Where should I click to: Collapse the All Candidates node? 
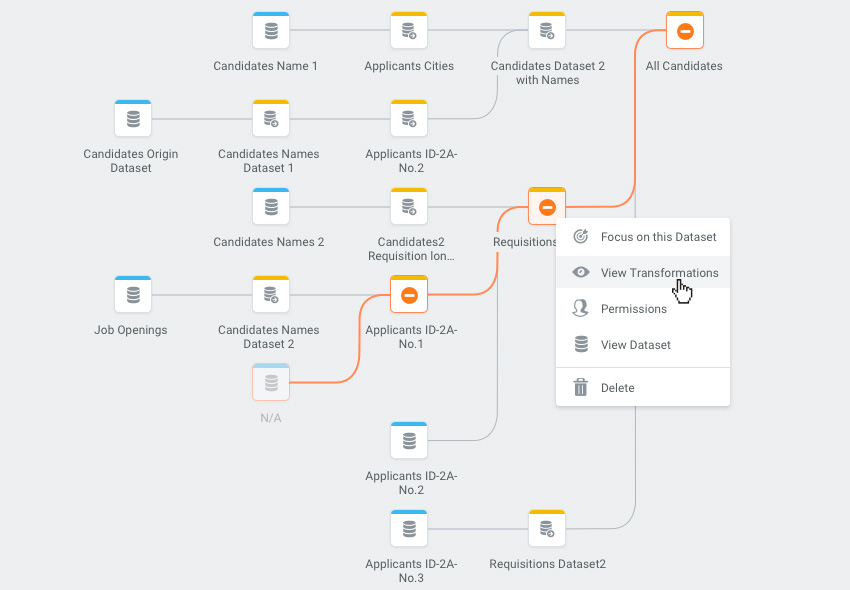pos(685,31)
